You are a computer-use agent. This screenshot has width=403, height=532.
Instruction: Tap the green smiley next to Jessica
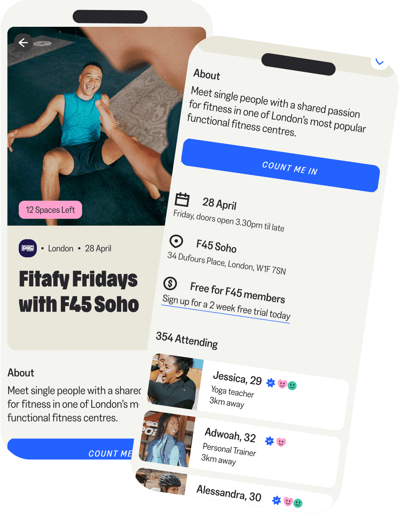click(x=292, y=385)
